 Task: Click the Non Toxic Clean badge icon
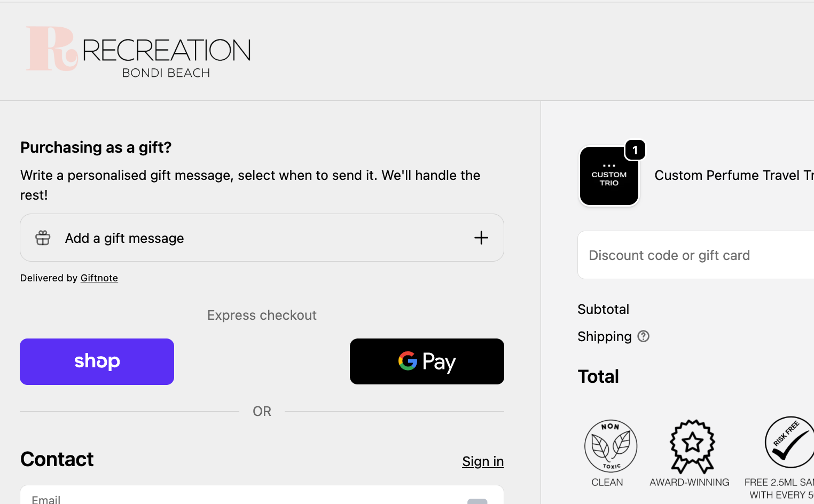coord(610,446)
